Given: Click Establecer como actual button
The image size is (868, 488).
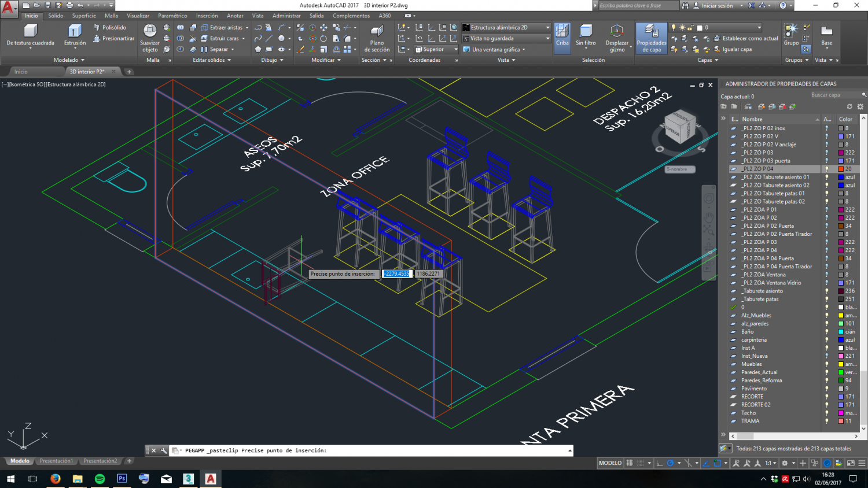Looking at the screenshot, I should [746, 38].
